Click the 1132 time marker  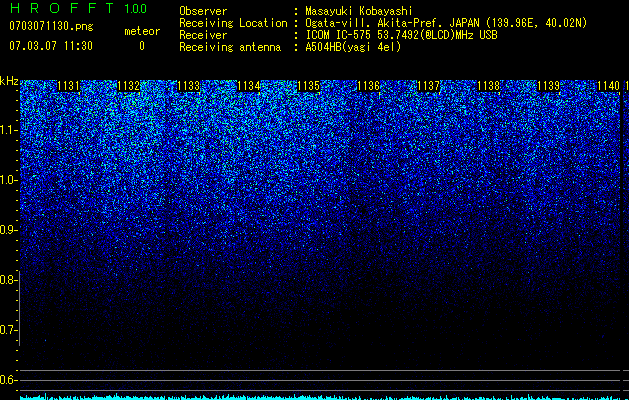point(129,86)
